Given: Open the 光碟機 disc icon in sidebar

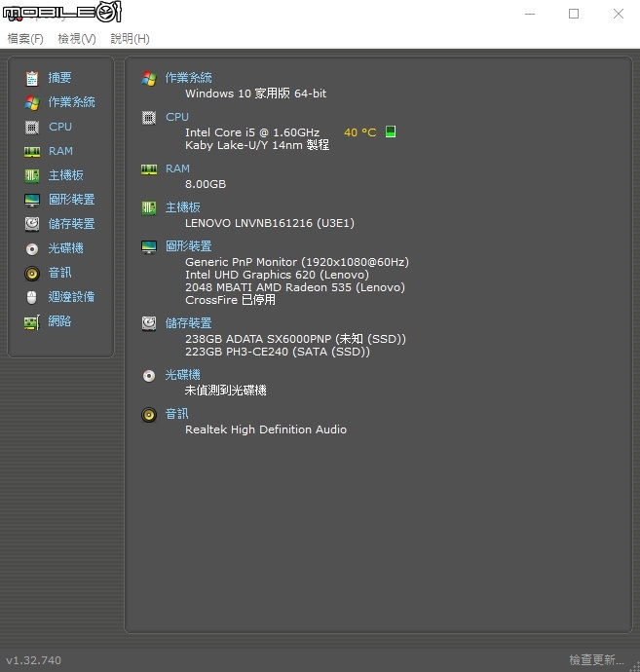Looking at the screenshot, I should pos(32,249).
